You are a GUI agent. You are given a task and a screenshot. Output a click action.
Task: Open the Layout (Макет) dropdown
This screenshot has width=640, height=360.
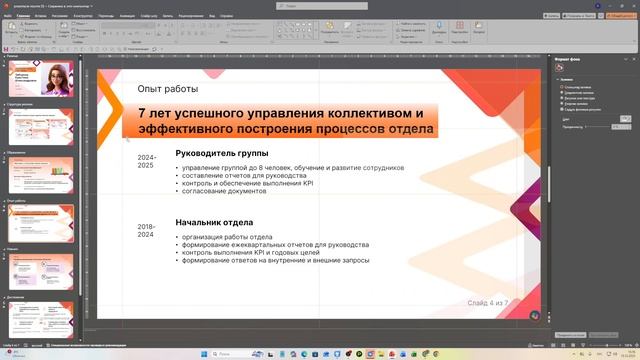(x=80, y=24)
